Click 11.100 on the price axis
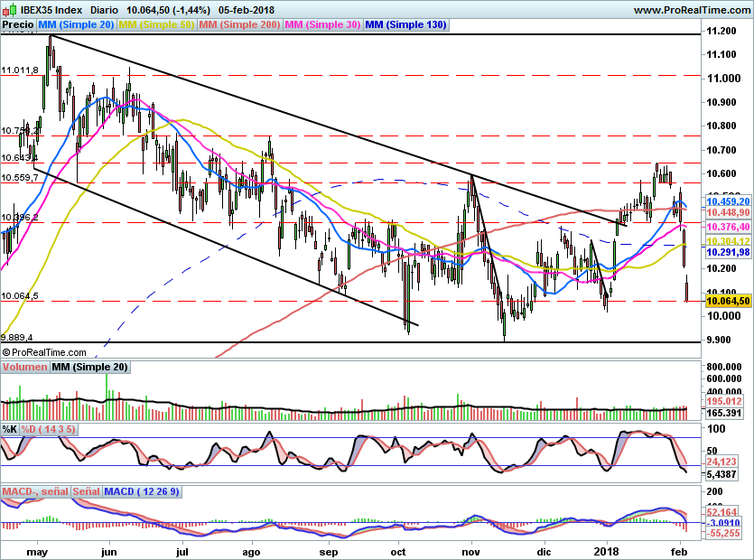The width and height of the screenshot is (754, 560). 721,54
